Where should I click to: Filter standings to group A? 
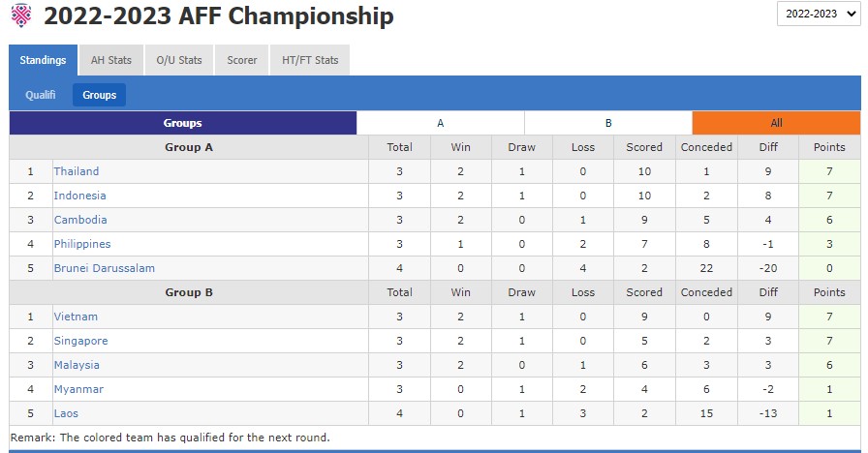pyautogui.click(x=441, y=123)
